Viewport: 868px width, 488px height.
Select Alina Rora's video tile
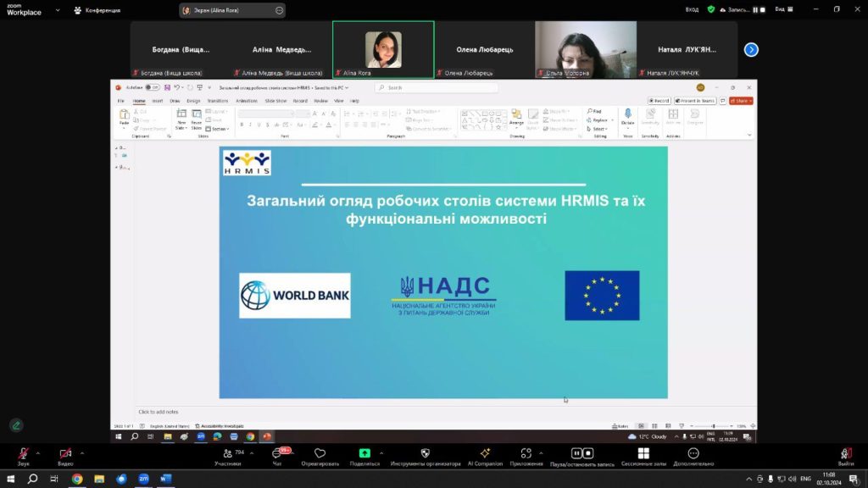383,50
